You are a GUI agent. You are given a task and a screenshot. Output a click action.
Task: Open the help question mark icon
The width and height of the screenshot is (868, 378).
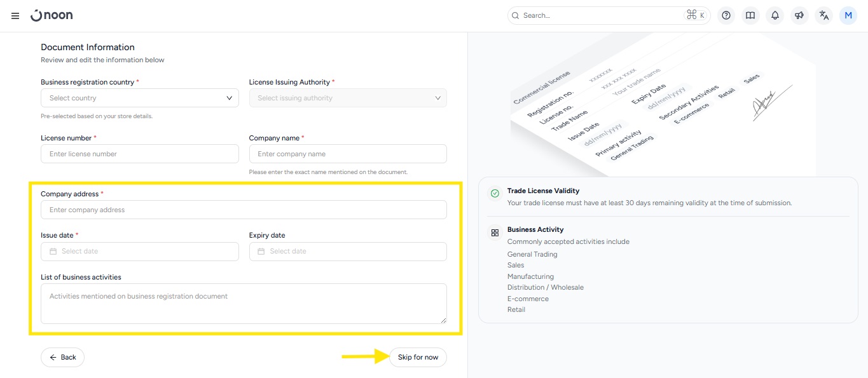coord(726,16)
